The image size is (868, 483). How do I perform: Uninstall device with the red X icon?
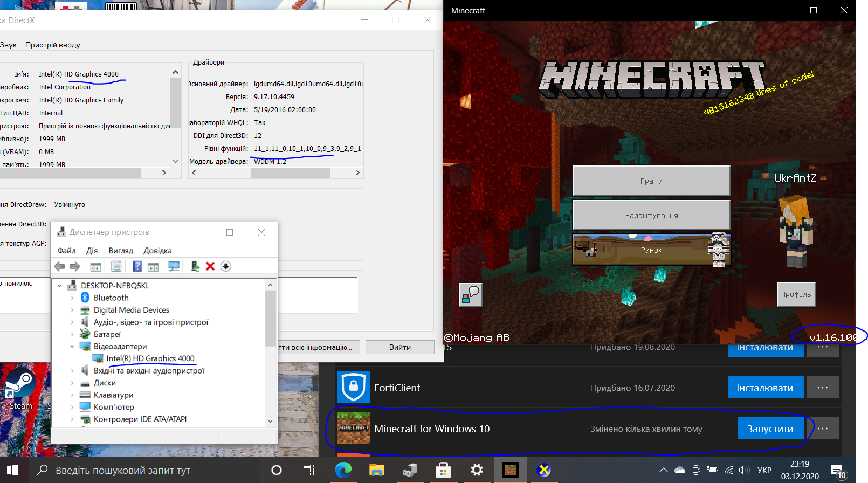(x=210, y=266)
